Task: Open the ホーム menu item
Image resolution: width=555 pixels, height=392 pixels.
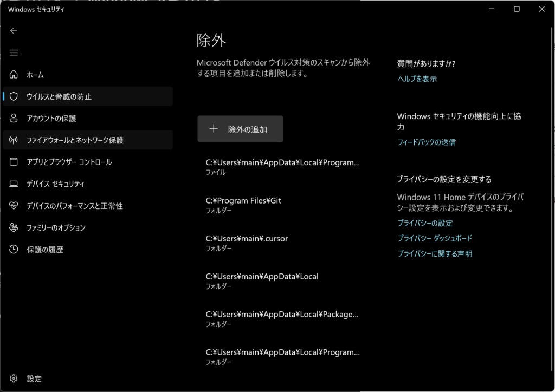Action: pyautogui.click(x=88, y=75)
